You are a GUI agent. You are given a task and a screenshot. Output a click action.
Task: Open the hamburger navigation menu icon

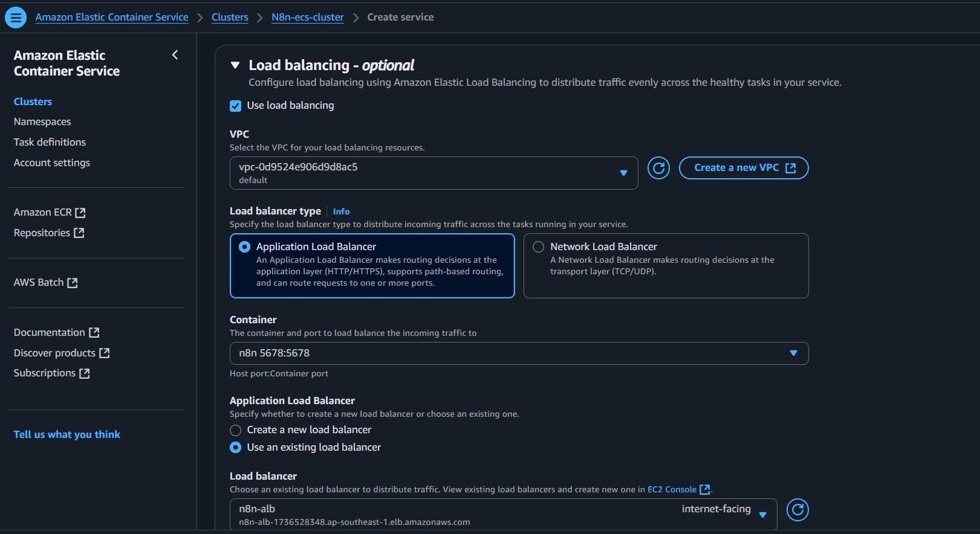pyautogui.click(x=16, y=18)
